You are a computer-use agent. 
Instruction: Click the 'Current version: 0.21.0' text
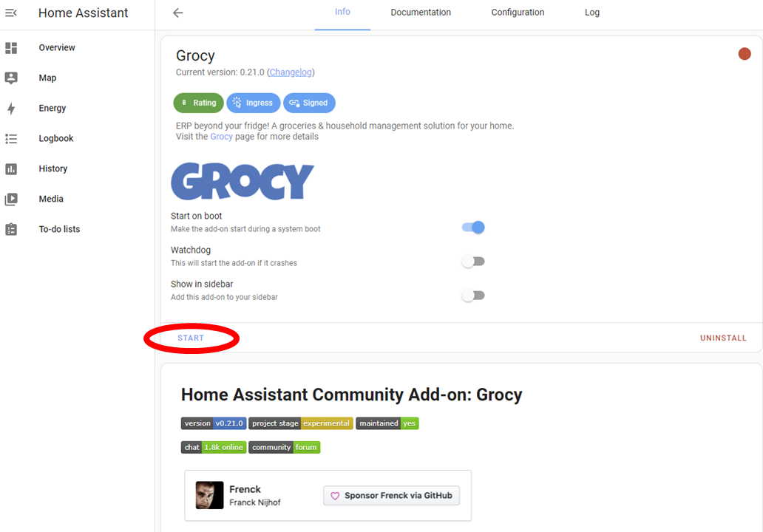[x=220, y=72]
